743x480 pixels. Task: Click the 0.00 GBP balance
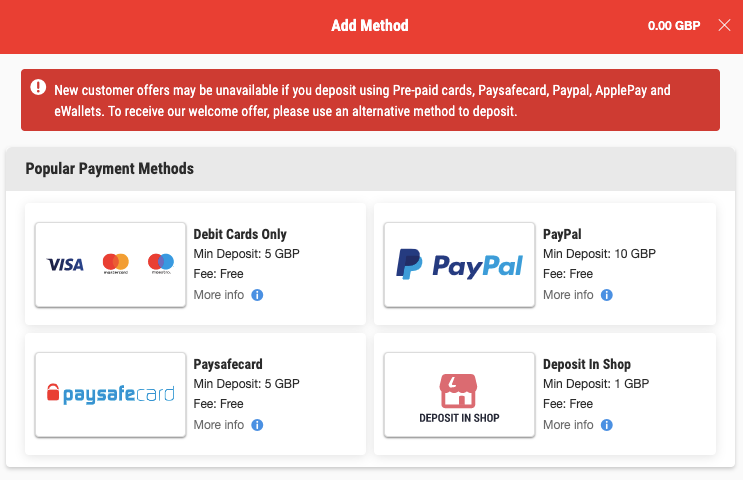coord(674,26)
